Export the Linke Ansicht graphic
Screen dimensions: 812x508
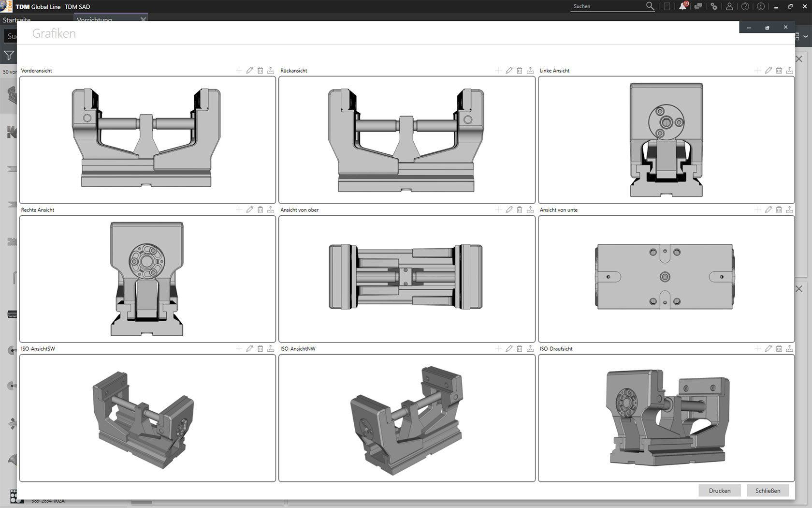point(789,71)
